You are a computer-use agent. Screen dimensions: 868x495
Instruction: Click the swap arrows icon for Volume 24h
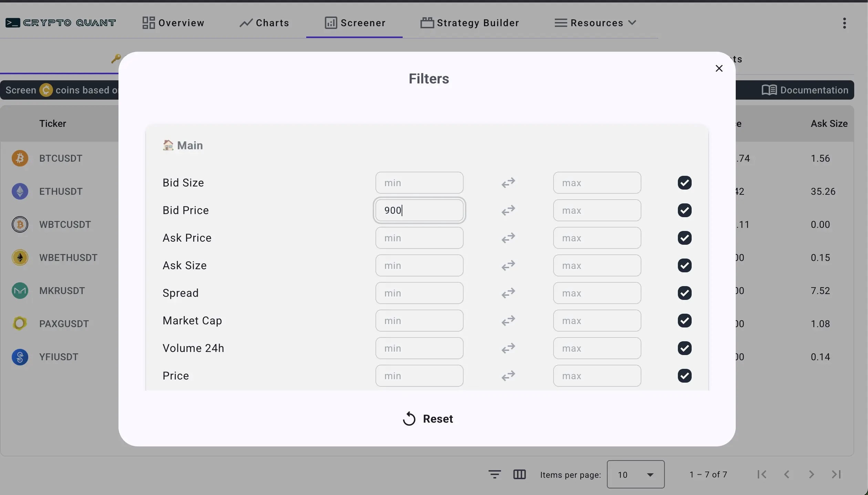508,348
